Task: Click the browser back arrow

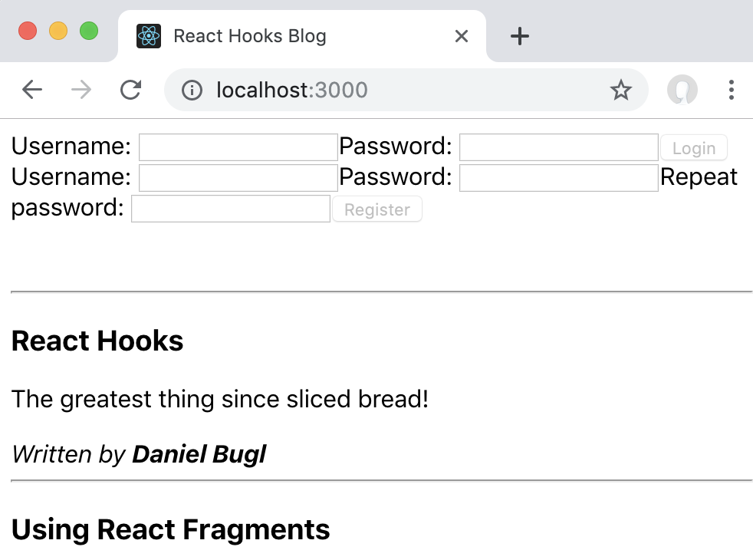Action: click(32, 91)
